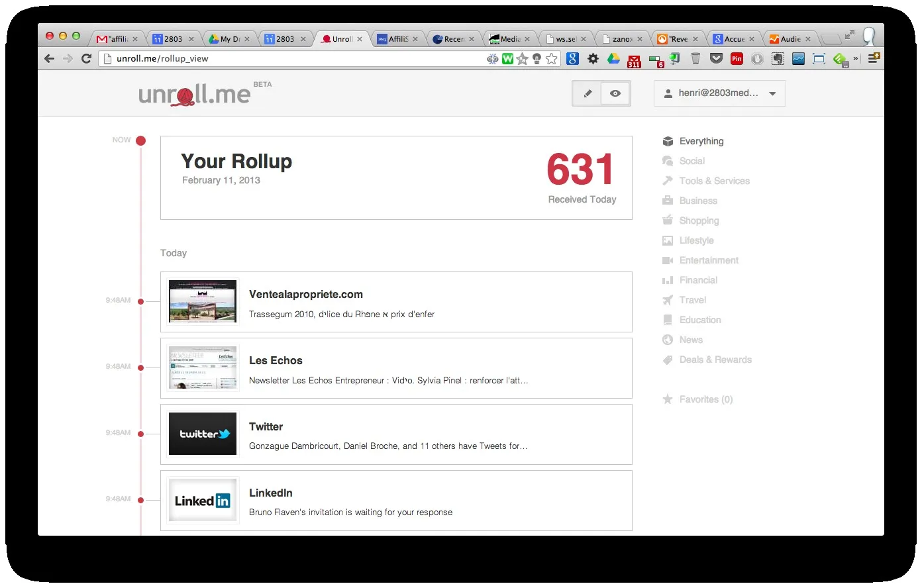Open the Google Drive extension icon
922x588 pixels.
614,59
